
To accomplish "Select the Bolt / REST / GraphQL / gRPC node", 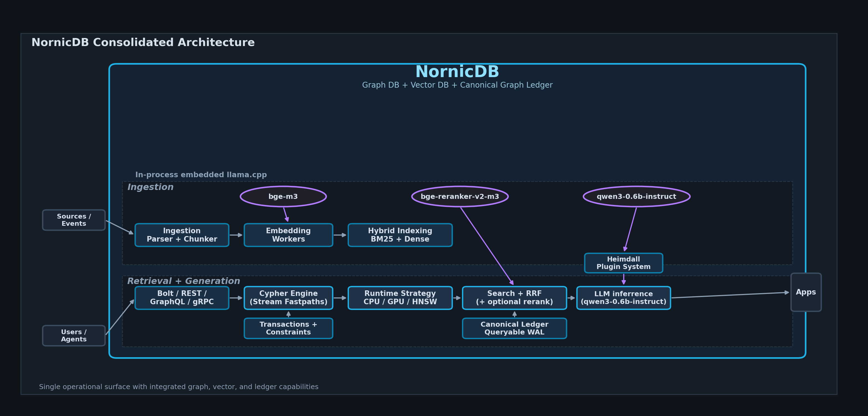I will 182,298.
